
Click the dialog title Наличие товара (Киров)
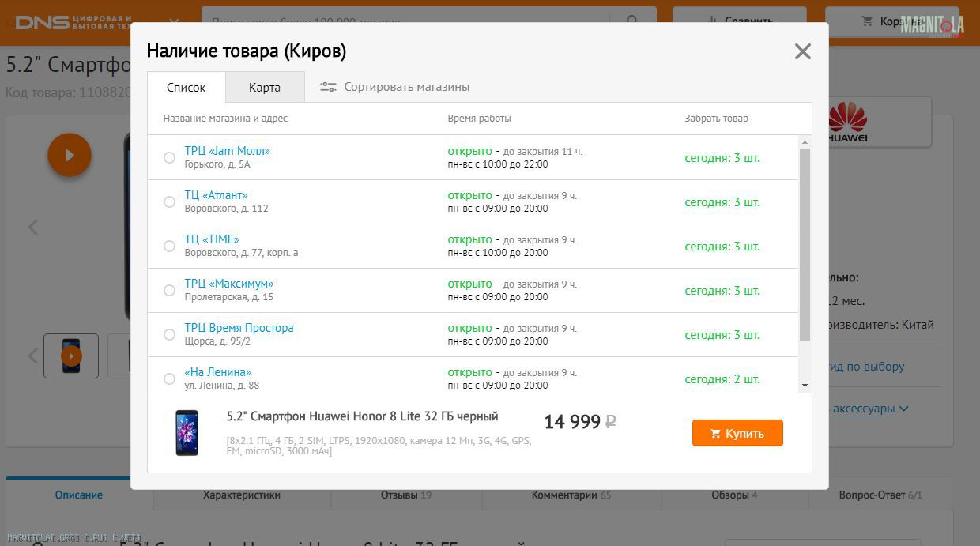[x=247, y=51]
